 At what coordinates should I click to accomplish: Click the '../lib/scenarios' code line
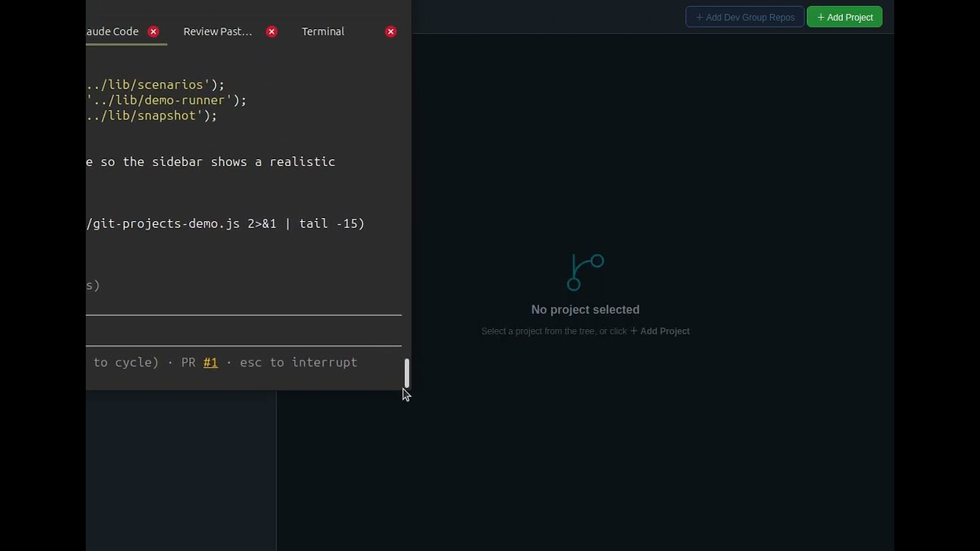tap(155, 84)
